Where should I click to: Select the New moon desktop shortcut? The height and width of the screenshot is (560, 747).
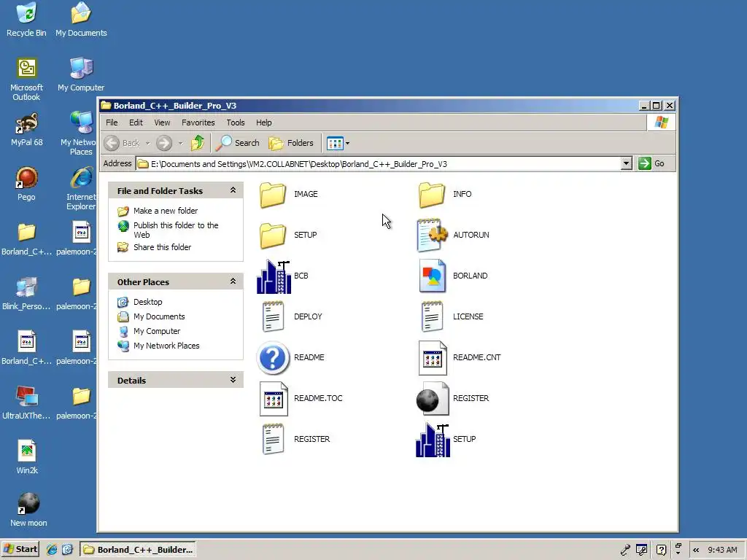[x=28, y=510]
